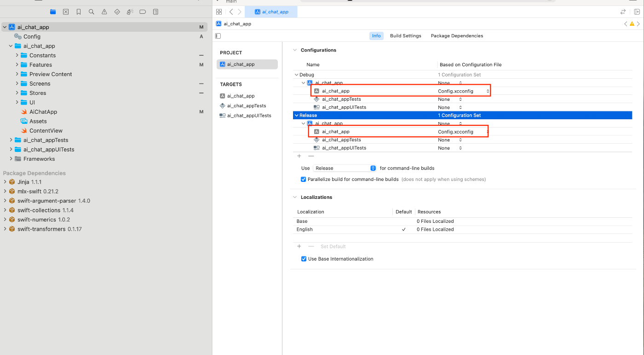Expand the UI folder

point(17,103)
